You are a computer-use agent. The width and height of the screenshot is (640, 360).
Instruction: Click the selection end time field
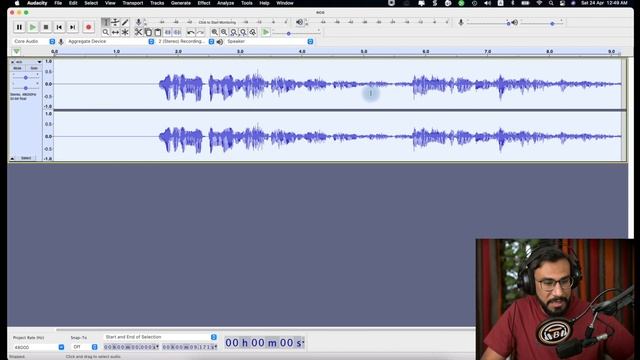click(190, 347)
